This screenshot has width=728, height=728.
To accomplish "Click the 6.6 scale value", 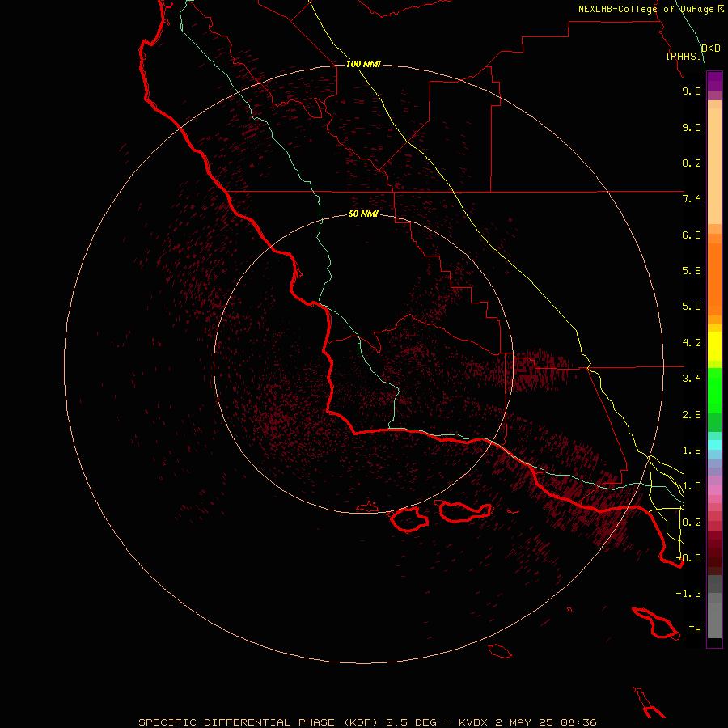I will click(692, 235).
